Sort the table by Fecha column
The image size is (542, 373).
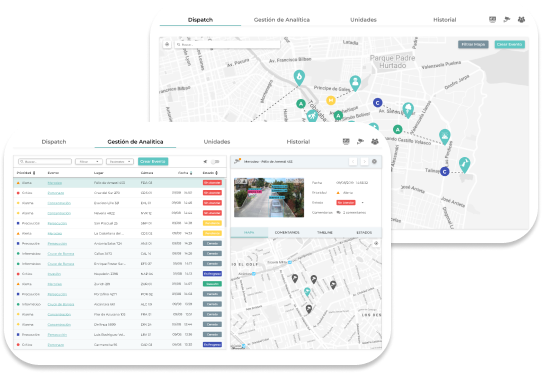coord(185,172)
